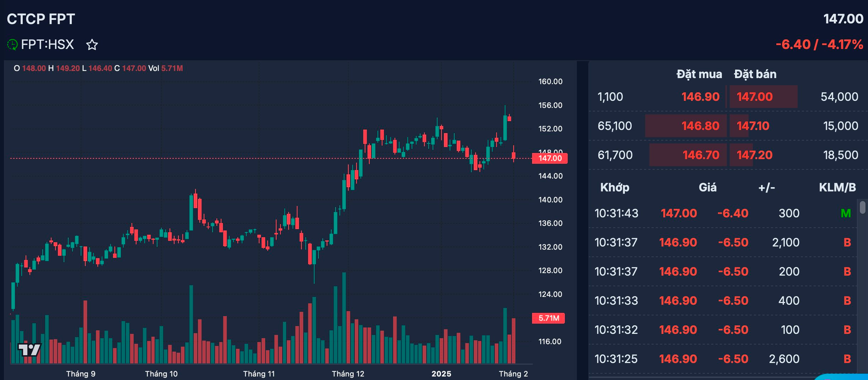Click the Tháng 12 time axis label

[348, 374]
